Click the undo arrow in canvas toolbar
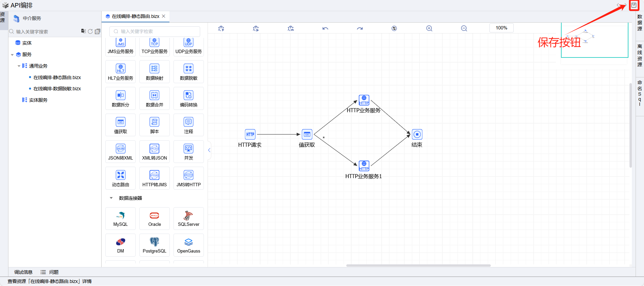Viewport: 644px width, 286px height. (325, 28)
